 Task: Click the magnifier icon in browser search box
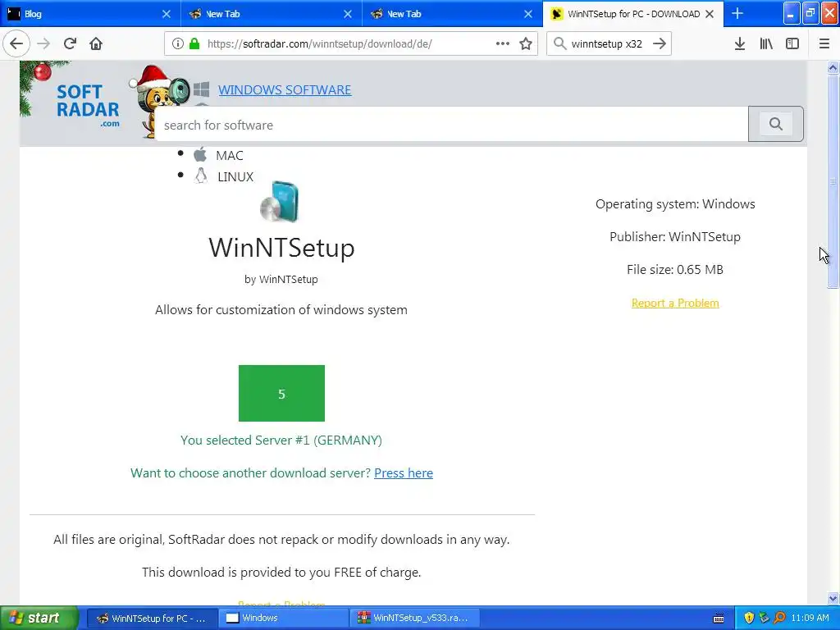[x=559, y=43]
